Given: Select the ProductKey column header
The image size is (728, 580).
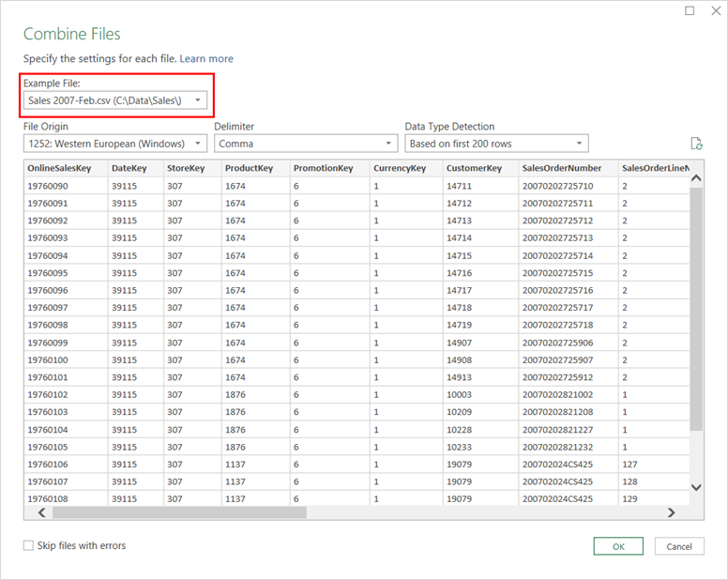Looking at the screenshot, I should 253,168.
